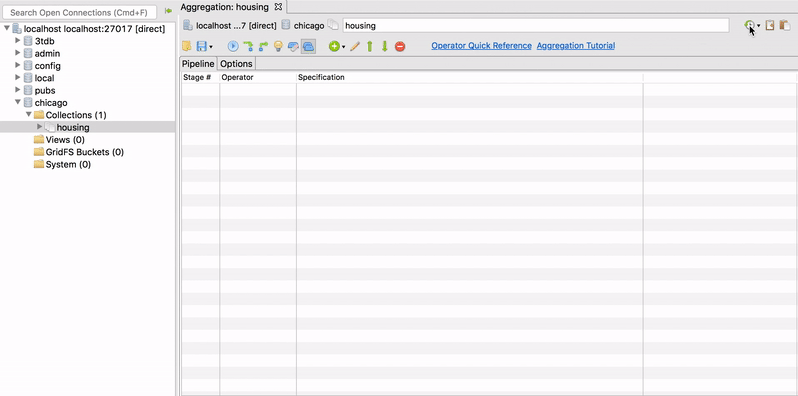
Task: Click the Stage # column header
Action: [201, 77]
